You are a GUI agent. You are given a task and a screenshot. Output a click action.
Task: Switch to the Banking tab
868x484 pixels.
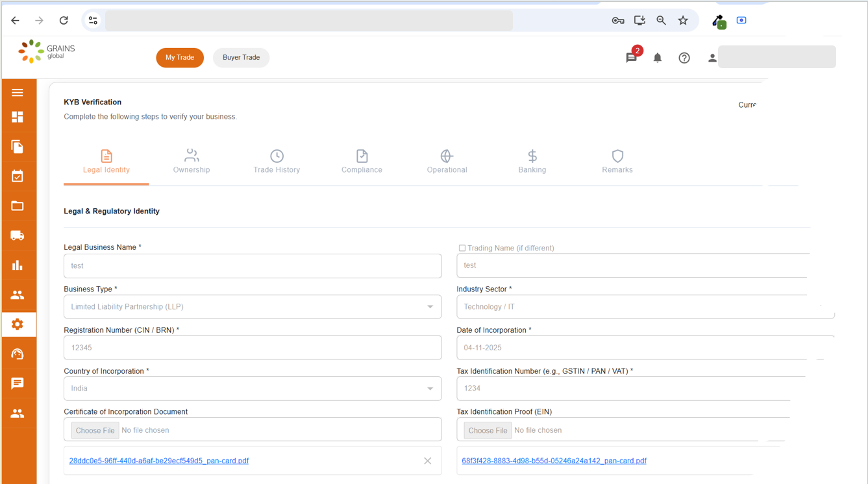tap(532, 162)
